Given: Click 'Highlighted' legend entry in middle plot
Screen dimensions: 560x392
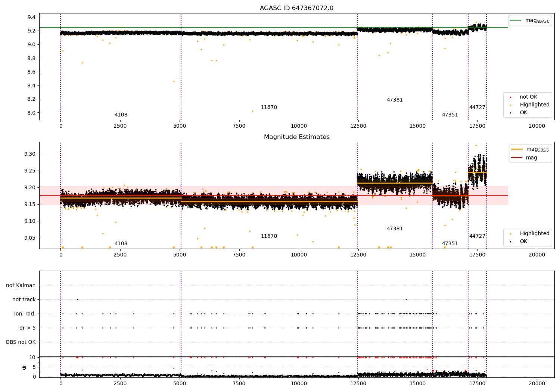Looking at the screenshot, I should 530,233.
